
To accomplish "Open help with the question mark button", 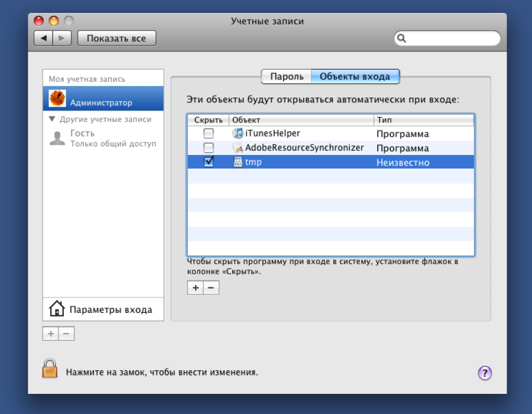I will coord(485,373).
